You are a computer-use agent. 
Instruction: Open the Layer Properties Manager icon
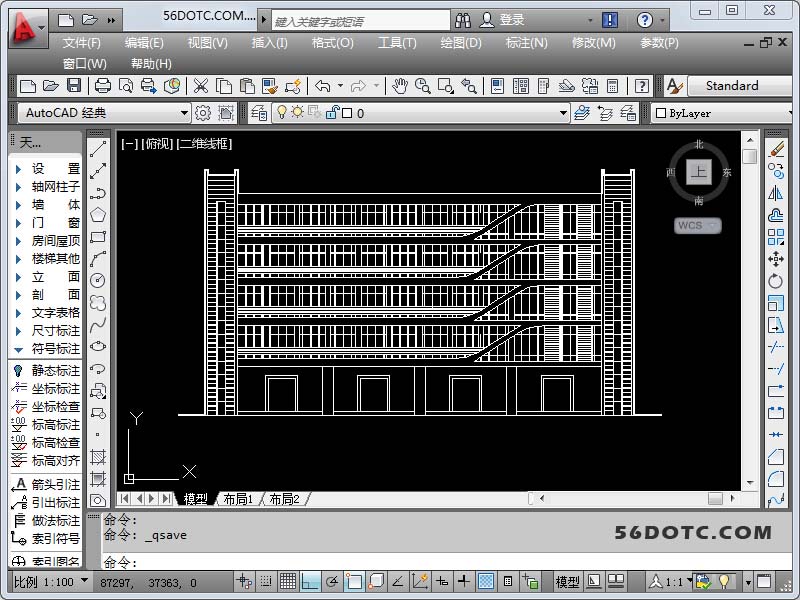258,113
